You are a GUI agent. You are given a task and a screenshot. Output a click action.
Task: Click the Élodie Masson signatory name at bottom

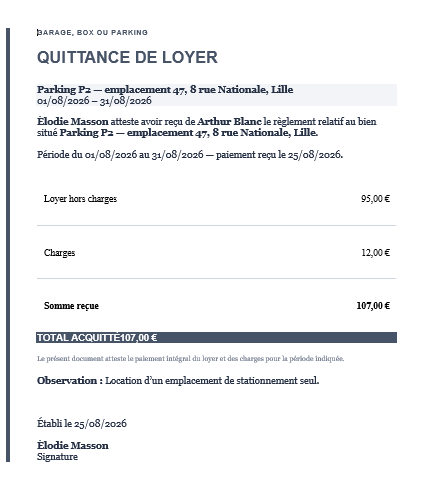(x=73, y=445)
